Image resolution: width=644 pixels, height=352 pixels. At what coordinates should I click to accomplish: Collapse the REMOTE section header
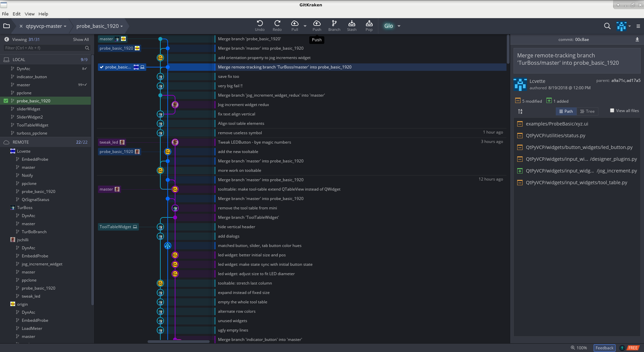[45, 142]
